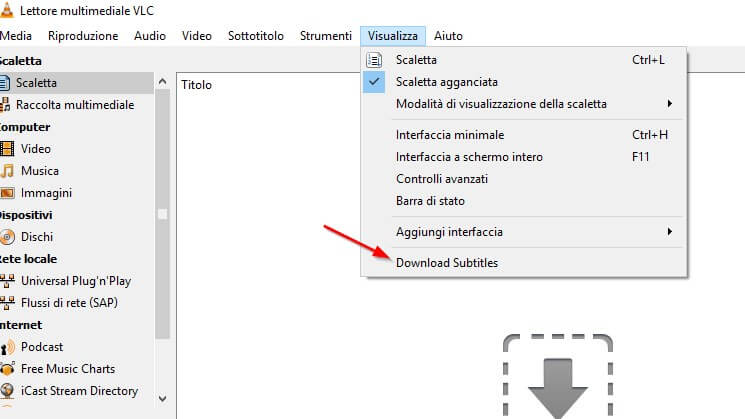
Task: Click sidebar scrollbar up arrow
Action: coord(162,81)
